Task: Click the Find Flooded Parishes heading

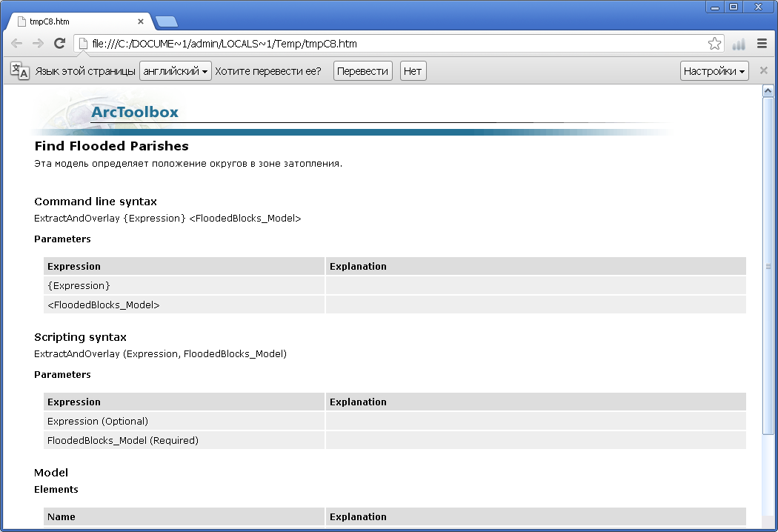Action: [x=112, y=146]
